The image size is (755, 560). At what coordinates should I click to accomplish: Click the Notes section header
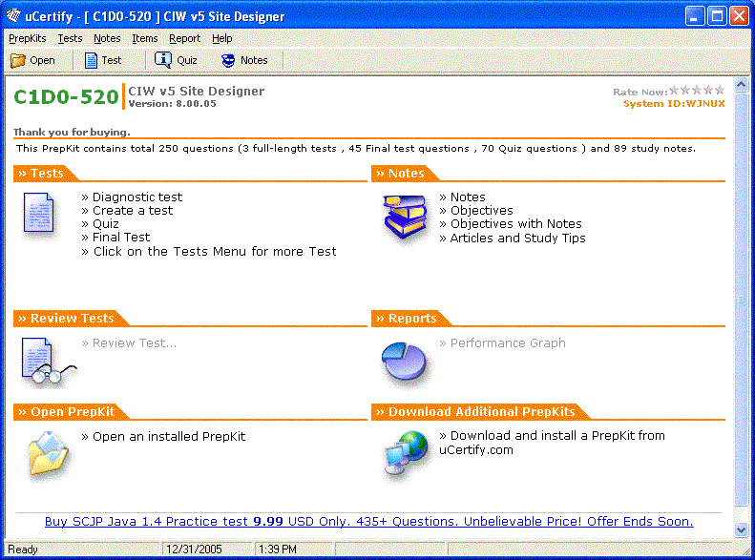(406, 174)
